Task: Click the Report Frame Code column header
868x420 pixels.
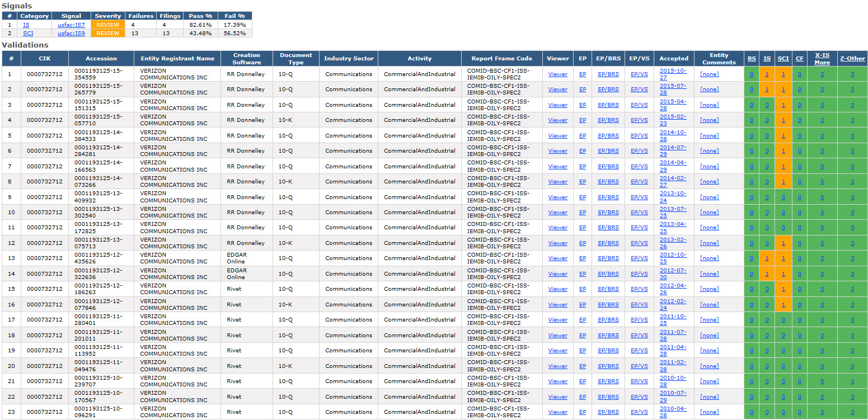Action: tap(502, 58)
